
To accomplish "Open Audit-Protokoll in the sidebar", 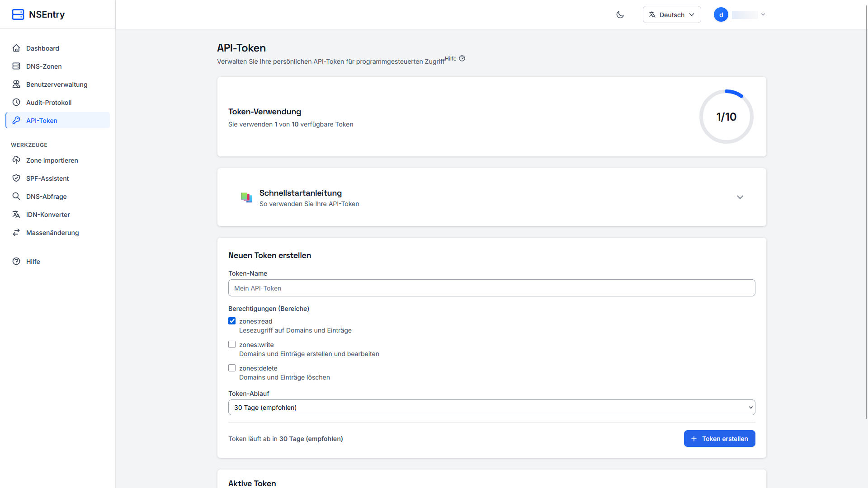I will point(58,102).
